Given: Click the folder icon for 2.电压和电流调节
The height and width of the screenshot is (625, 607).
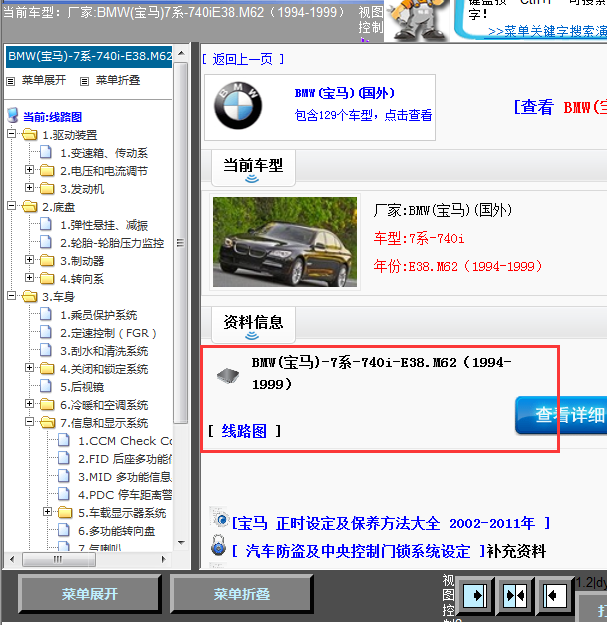Looking at the screenshot, I should point(47,170).
